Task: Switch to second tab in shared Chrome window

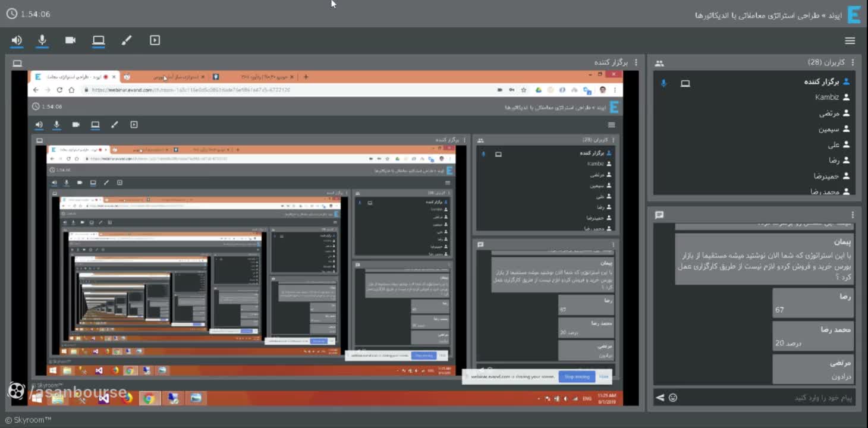Action: [164, 77]
